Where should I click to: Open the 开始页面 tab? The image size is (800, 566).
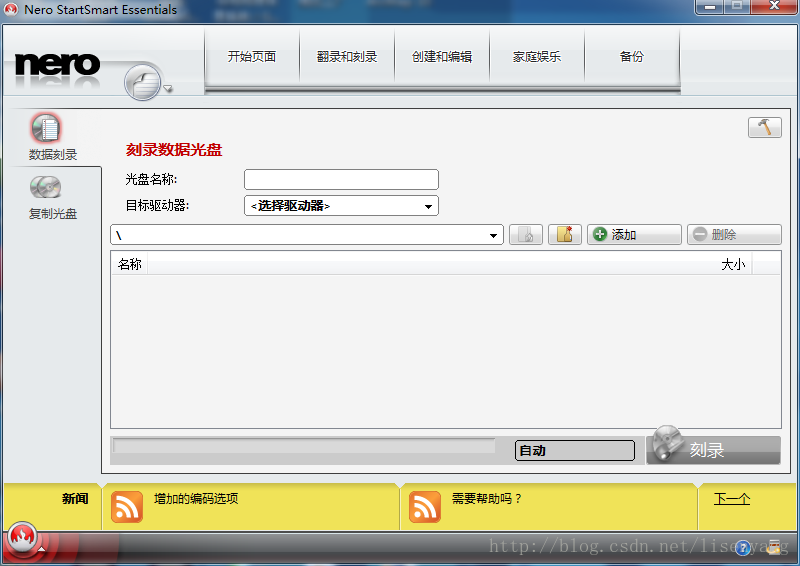[x=252, y=56]
